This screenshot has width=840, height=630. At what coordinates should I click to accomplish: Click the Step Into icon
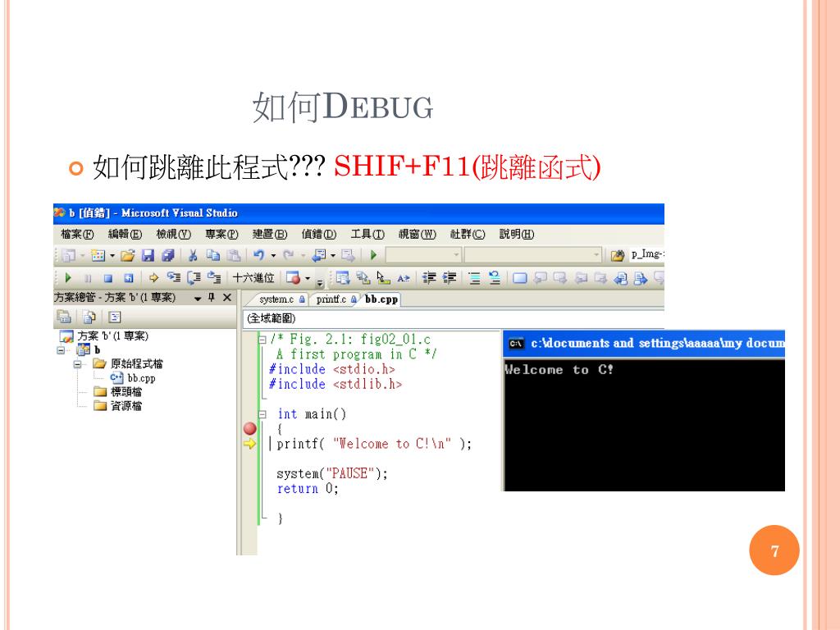(174, 277)
